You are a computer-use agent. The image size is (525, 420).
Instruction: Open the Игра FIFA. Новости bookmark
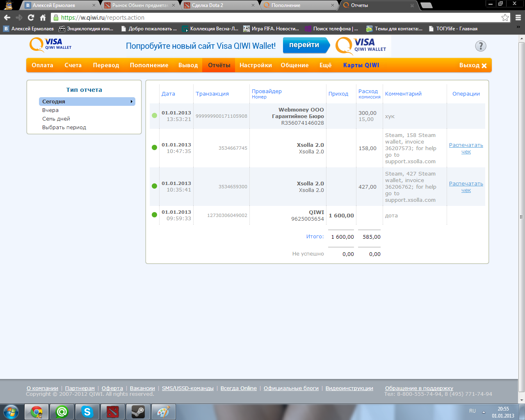[x=272, y=29]
